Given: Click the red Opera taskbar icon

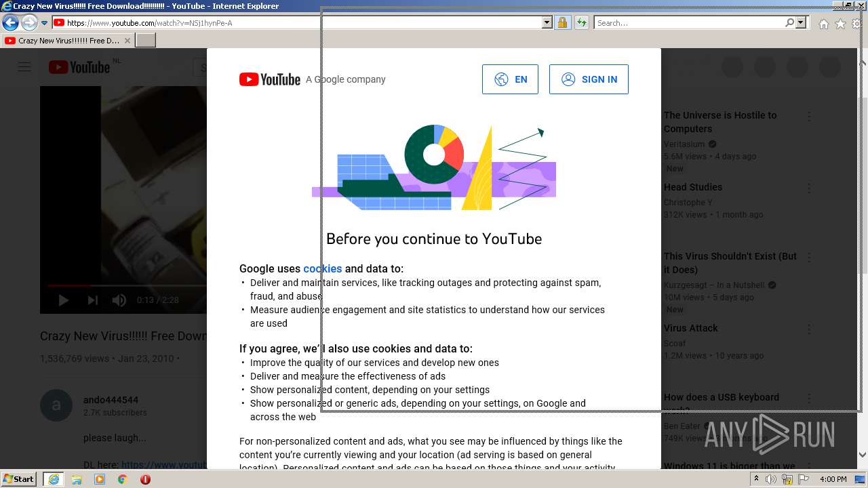Looking at the screenshot, I should click(x=145, y=479).
